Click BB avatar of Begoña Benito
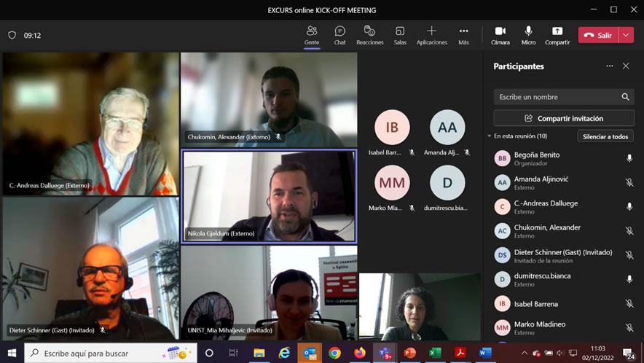 click(x=502, y=158)
